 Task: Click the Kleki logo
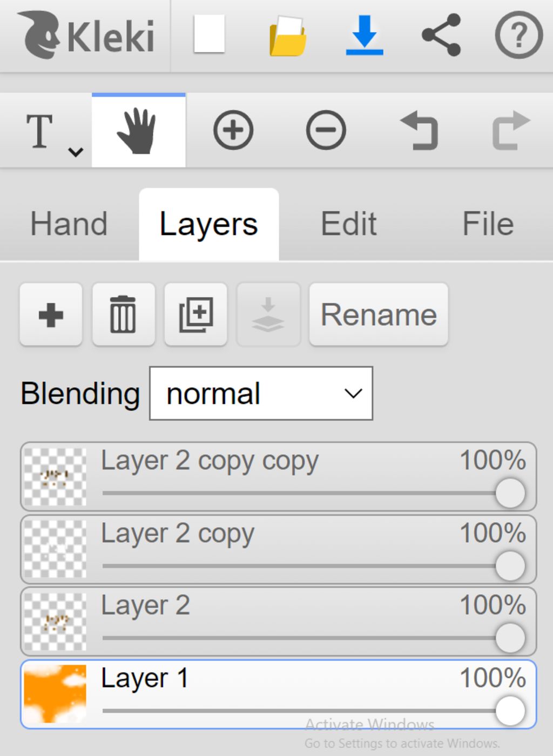point(86,36)
